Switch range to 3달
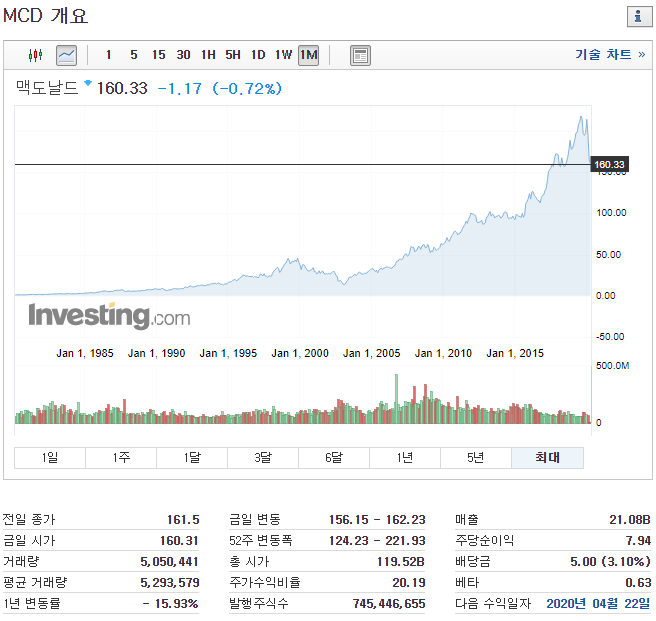This screenshot has height=621, width=656. click(263, 457)
